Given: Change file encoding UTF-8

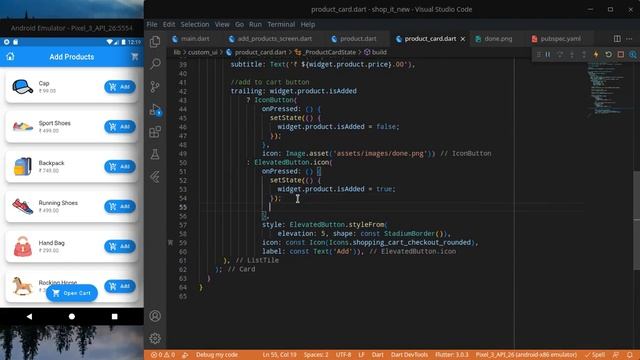Looking at the screenshot, I should 343,355.
